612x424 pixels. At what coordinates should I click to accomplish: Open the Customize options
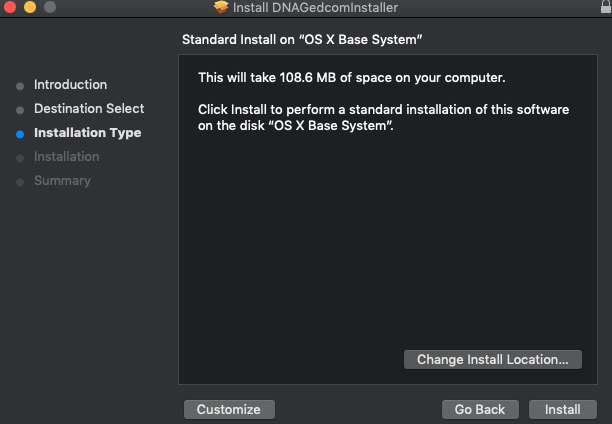coord(228,410)
